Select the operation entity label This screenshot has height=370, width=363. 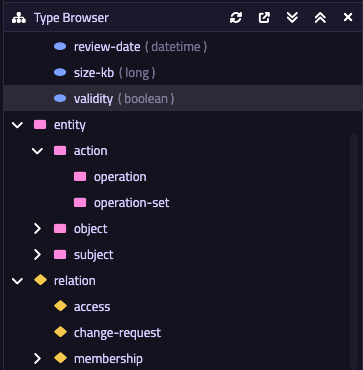(x=120, y=177)
